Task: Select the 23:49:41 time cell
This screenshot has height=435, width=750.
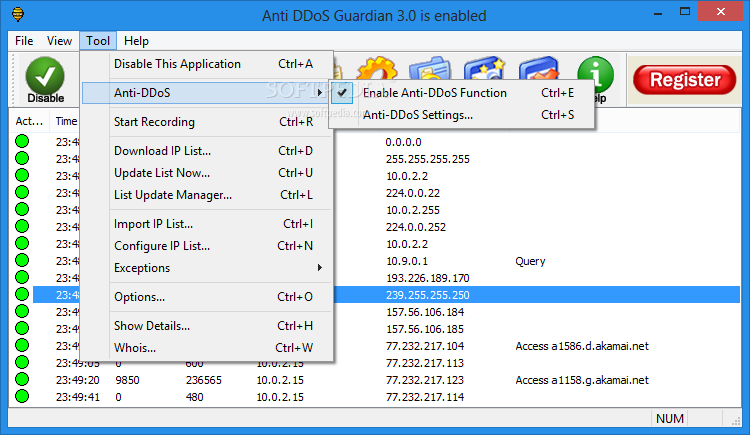Action: pyautogui.click(x=77, y=397)
